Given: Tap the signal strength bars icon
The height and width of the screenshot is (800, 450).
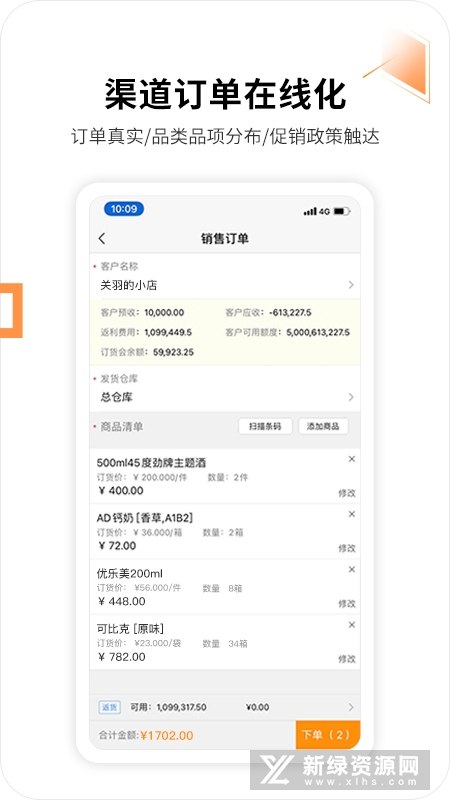Looking at the screenshot, I should tap(310, 211).
